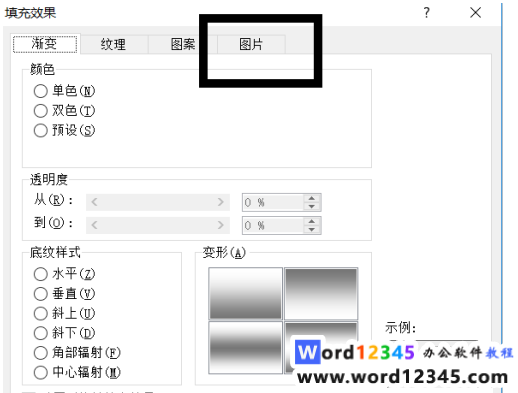Select 垂直(V) shading style
Screen dimensions: 518x393
[x=40, y=294]
